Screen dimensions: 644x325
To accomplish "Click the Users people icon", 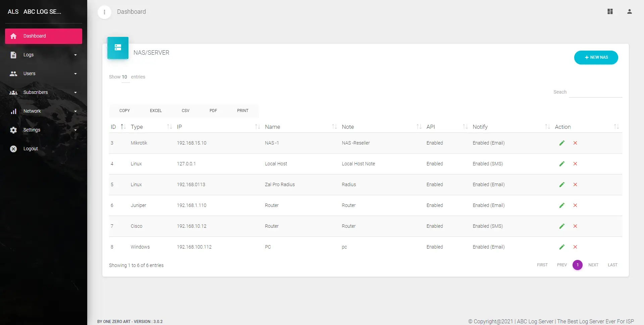I will click(x=13, y=73).
